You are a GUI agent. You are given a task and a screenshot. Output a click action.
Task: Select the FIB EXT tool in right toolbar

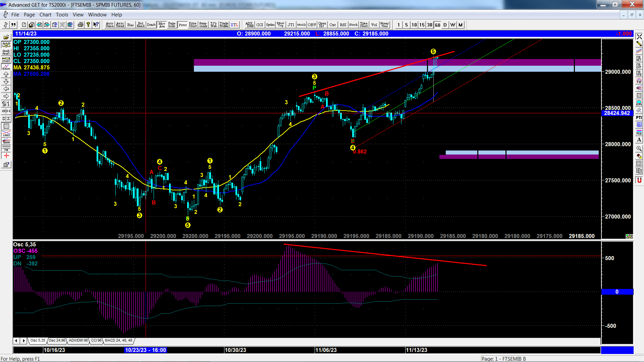tap(639, 66)
